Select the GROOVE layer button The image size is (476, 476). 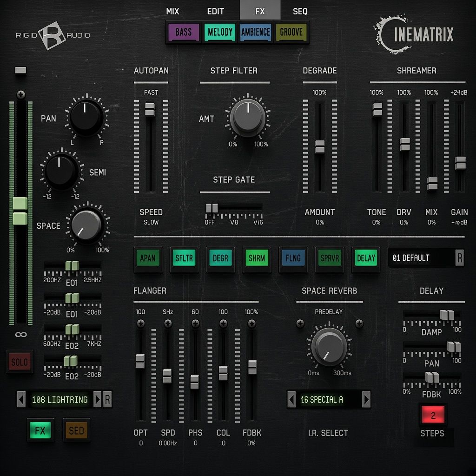coord(291,32)
